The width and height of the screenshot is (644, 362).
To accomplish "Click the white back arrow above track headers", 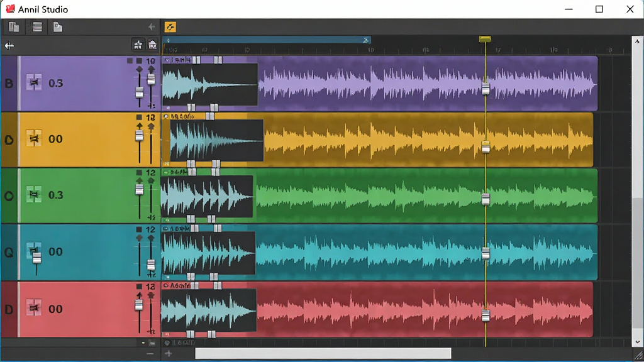I will [9, 45].
